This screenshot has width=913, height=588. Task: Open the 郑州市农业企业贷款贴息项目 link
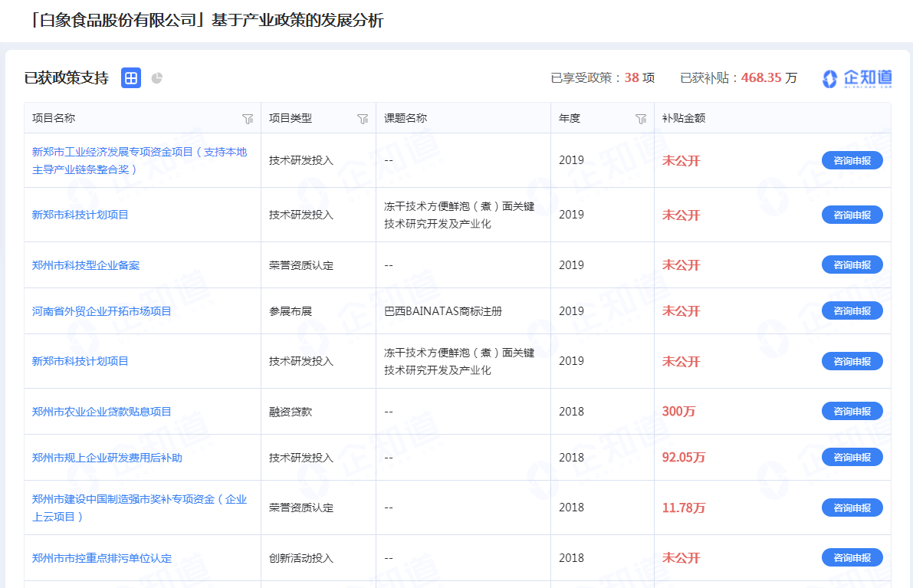pos(101,412)
